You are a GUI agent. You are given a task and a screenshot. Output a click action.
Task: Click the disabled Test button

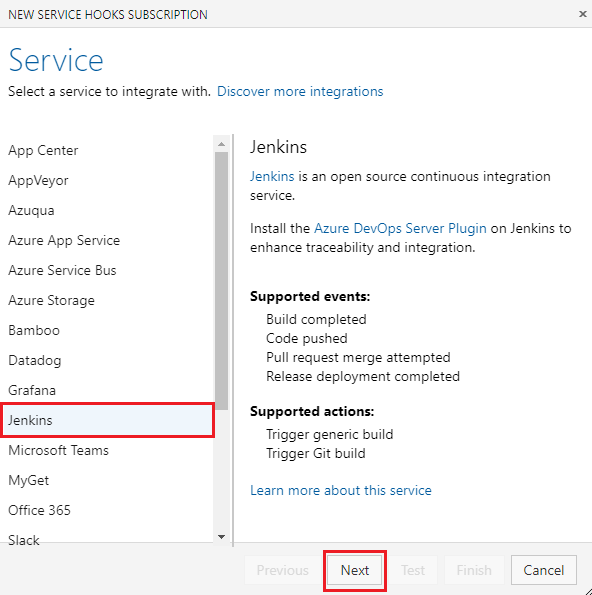[x=413, y=570]
